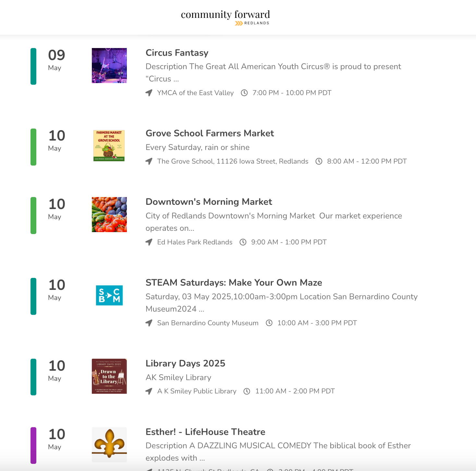This screenshot has width=476, height=471.
Task: Click location arrow icon for Ed Hales Park Redlands
Action: [x=149, y=242]
